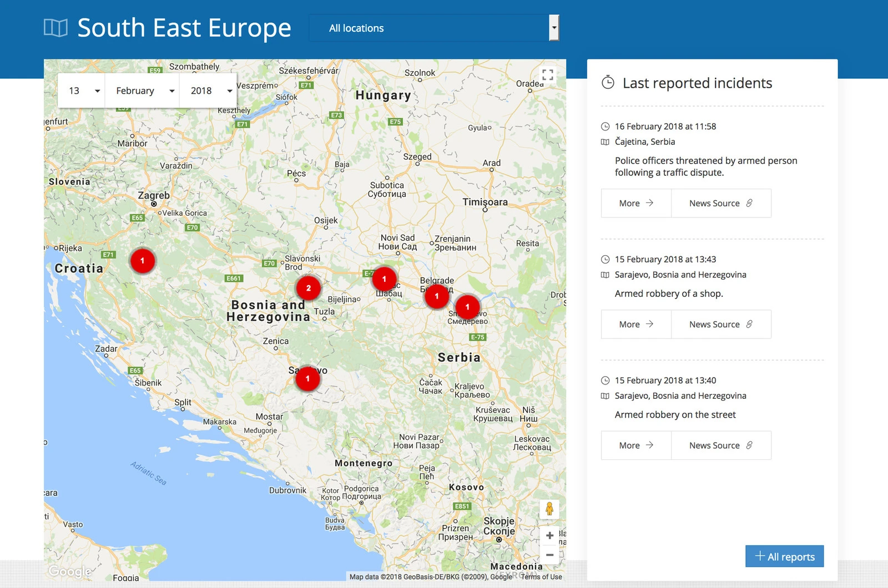Select the marker showing 2 incidents

(x=309, y=288)
